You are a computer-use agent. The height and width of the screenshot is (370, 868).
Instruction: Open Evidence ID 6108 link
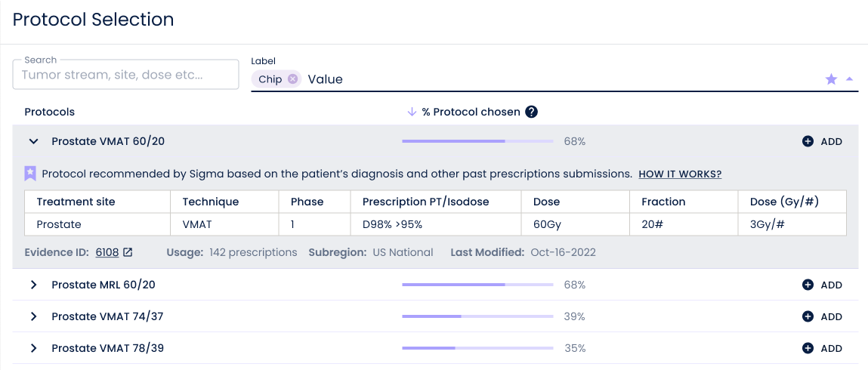(x=107, y=252)
